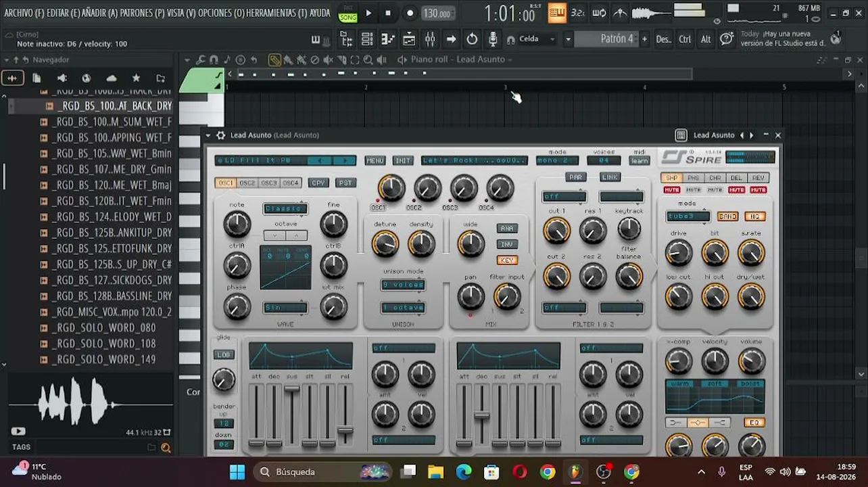The width and height of the screenshot is (868, 487).
Task: Click the speaker icon in Navegador header
Action: point(62,78)
